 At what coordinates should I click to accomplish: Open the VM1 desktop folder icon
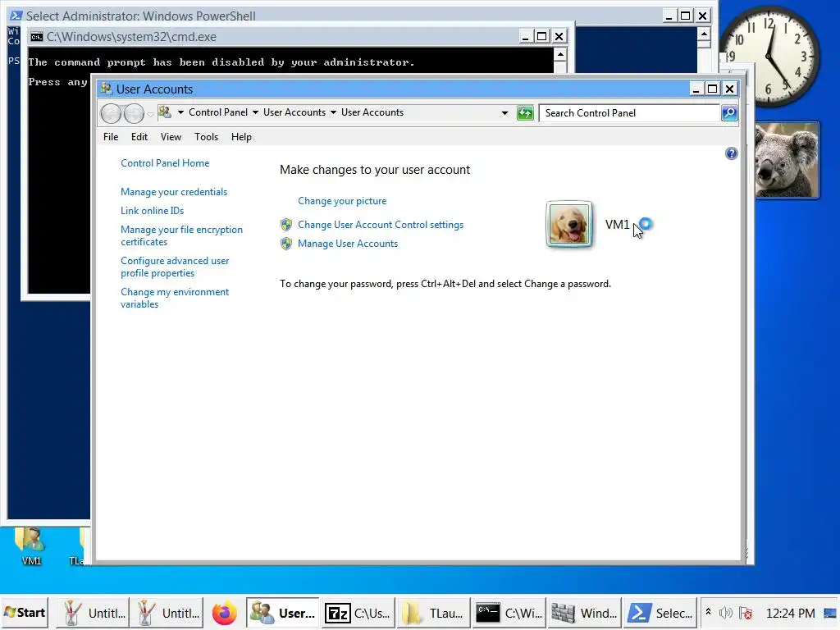pyautogui.click(x=32, y=546)
